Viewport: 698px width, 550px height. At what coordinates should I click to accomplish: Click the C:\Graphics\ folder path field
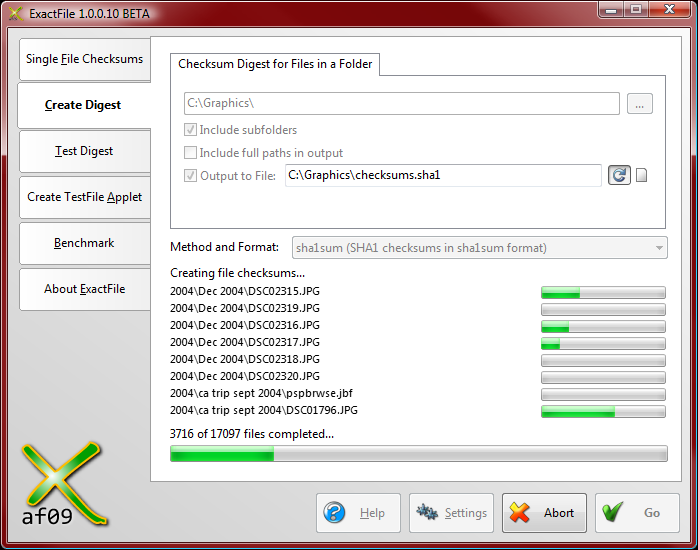click(402, 103)
